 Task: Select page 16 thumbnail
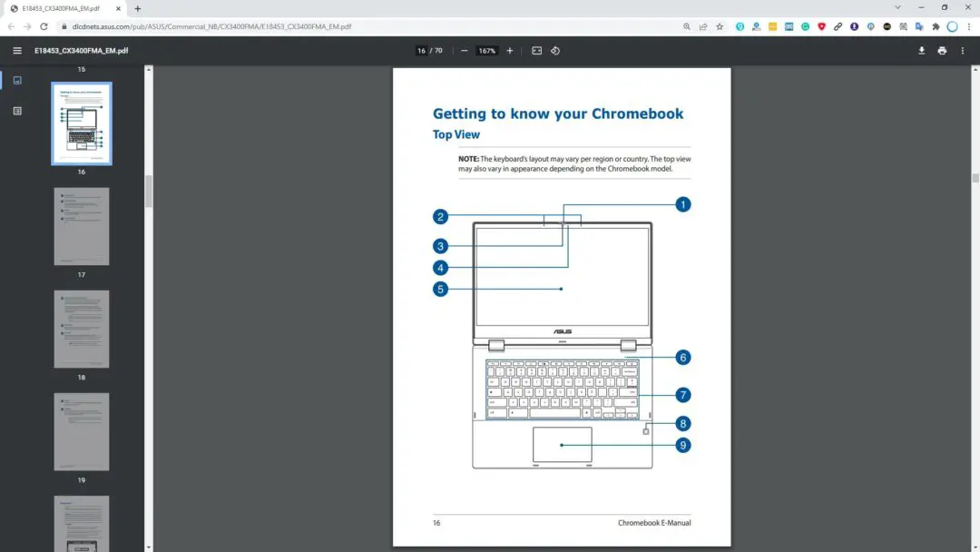tap(82, 123)
